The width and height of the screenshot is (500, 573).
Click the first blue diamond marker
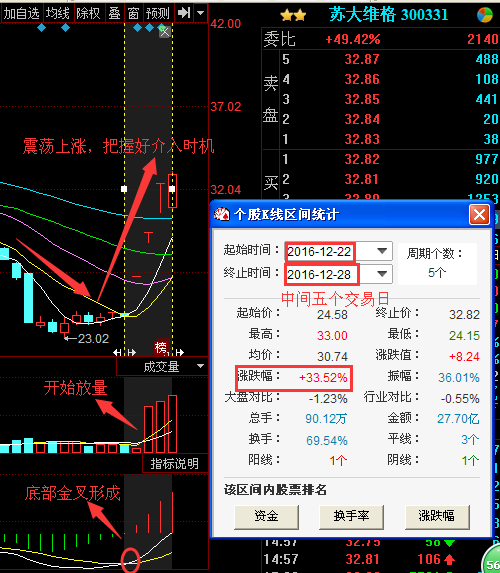pos(42,27)
